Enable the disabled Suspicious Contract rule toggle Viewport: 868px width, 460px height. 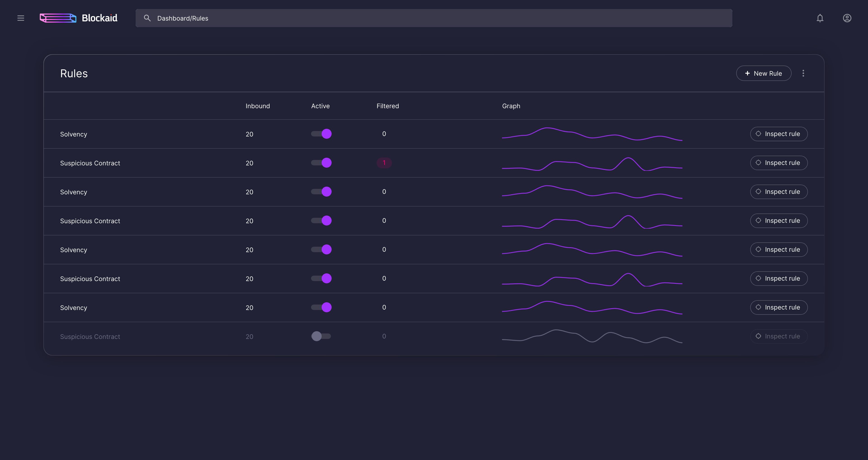[321, 336]
